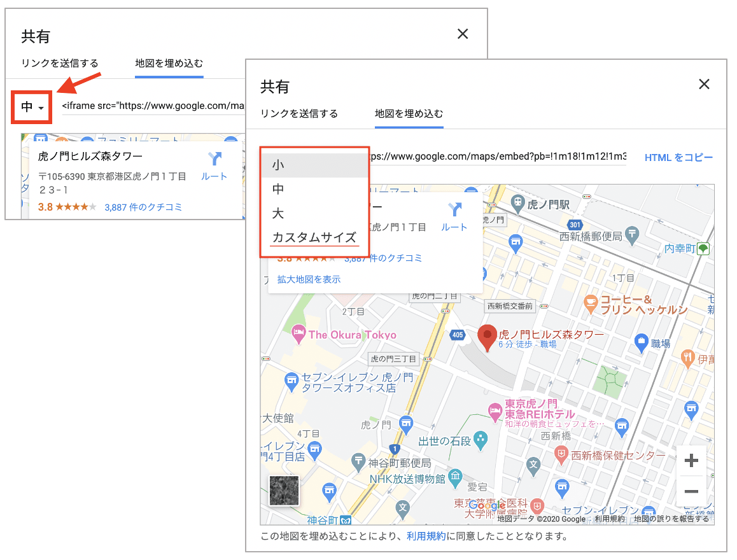Click 虎ノ門ヒルズ森タワー title in back card

coord(90,156)
